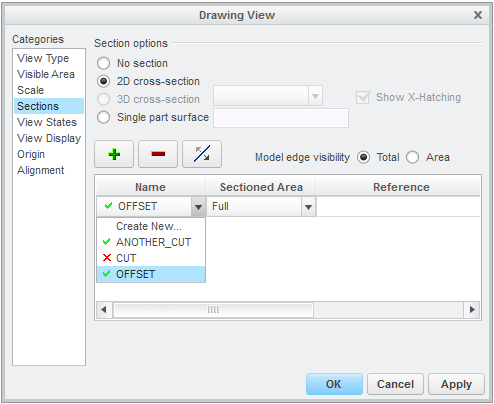Screen dimensions: 494x404
Task: Click the Apply button
Action: click(456, 384)
